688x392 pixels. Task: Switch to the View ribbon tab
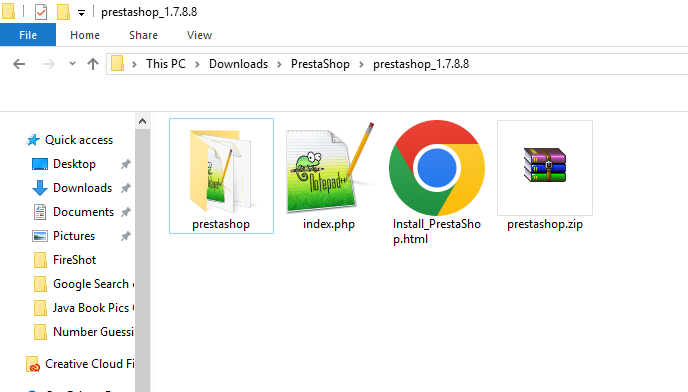[199, 35]
